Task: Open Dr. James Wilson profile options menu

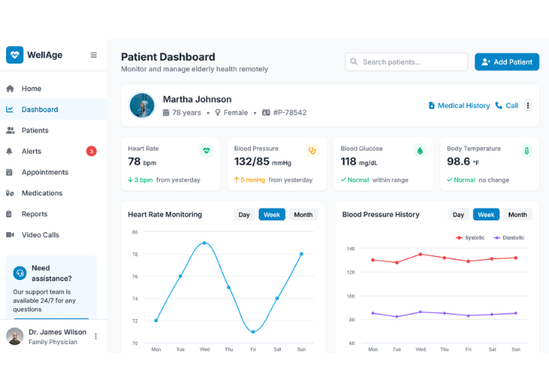Action: (x=96, y=336)
